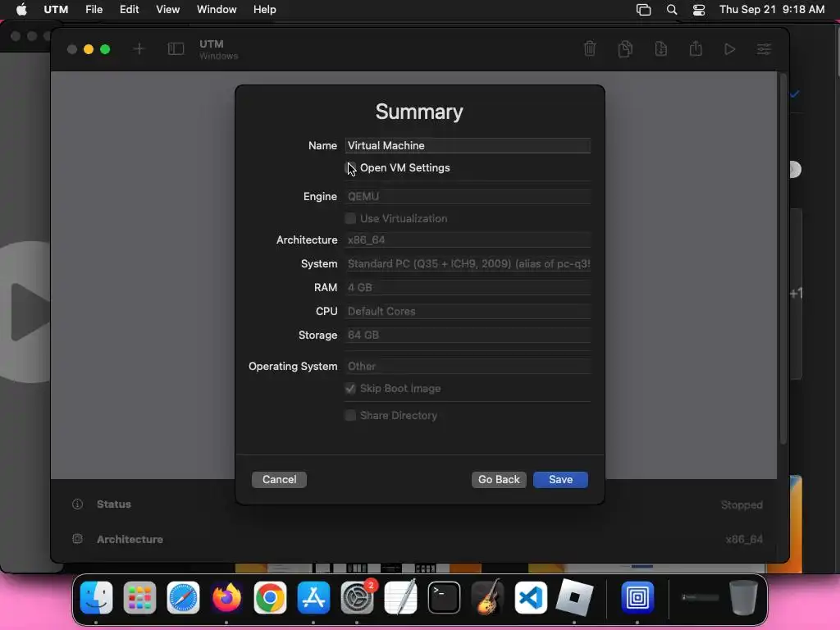The height and width of the screenshot is (630, 840).
Task: Click the Save button in Summary dialog
Action: click(560, 479)
